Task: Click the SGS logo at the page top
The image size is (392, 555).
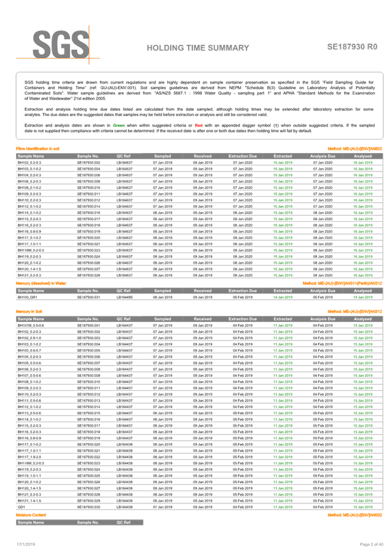Action: (x=58, y=44)
